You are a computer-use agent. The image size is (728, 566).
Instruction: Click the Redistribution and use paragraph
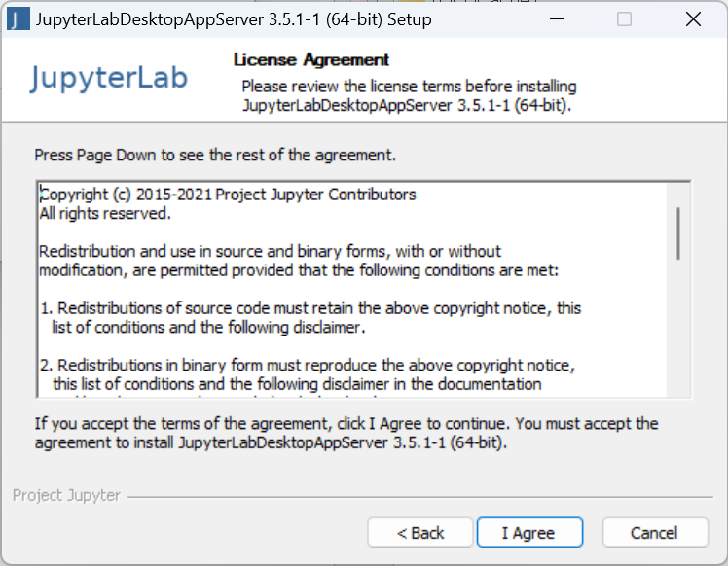(x=299, y=261)
